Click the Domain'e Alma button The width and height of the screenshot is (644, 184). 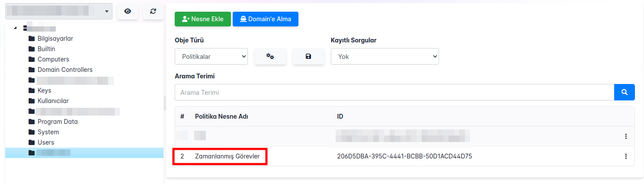(266, 19)
